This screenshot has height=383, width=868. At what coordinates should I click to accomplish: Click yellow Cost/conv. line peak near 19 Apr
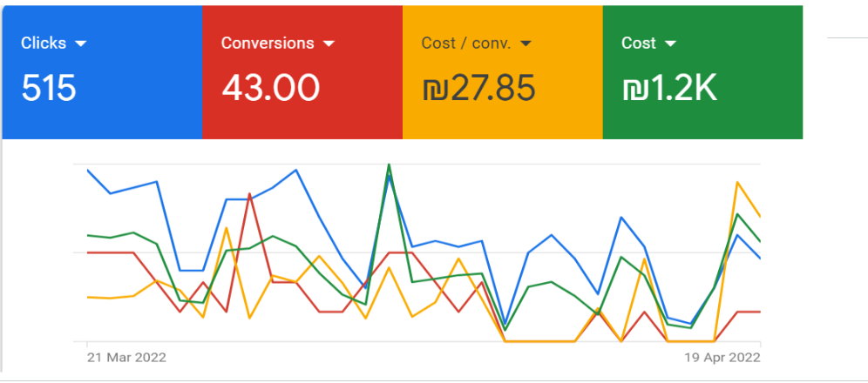tap(737, 182)
